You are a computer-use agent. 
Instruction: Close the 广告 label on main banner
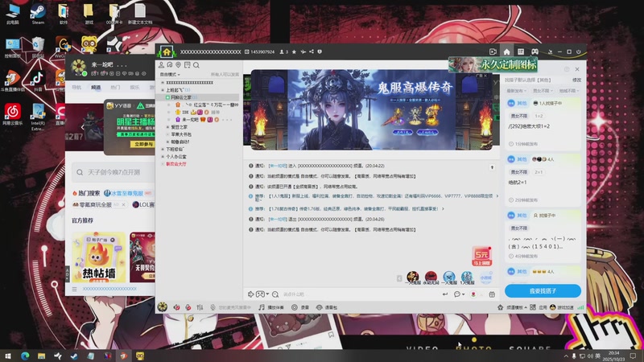tap(485, 76)
